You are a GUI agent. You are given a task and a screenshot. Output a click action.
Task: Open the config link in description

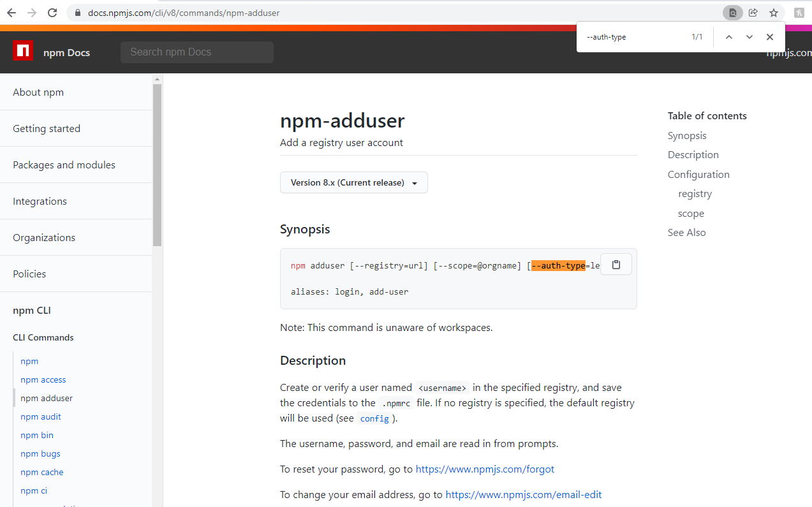374,419
